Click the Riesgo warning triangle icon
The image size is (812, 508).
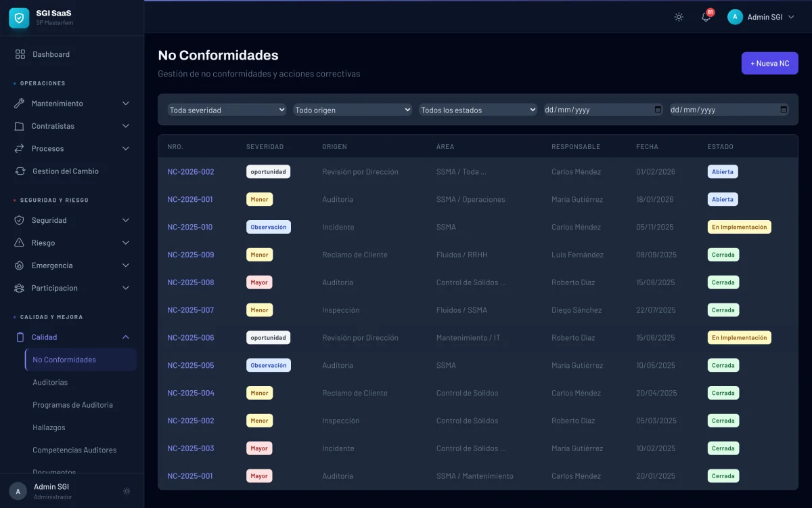(19, 242)
